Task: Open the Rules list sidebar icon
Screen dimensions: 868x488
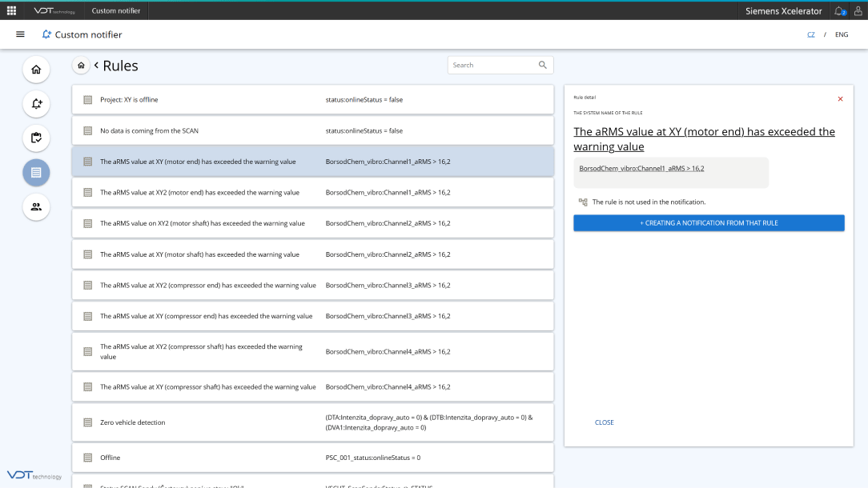Action: (x=37, y=173)
